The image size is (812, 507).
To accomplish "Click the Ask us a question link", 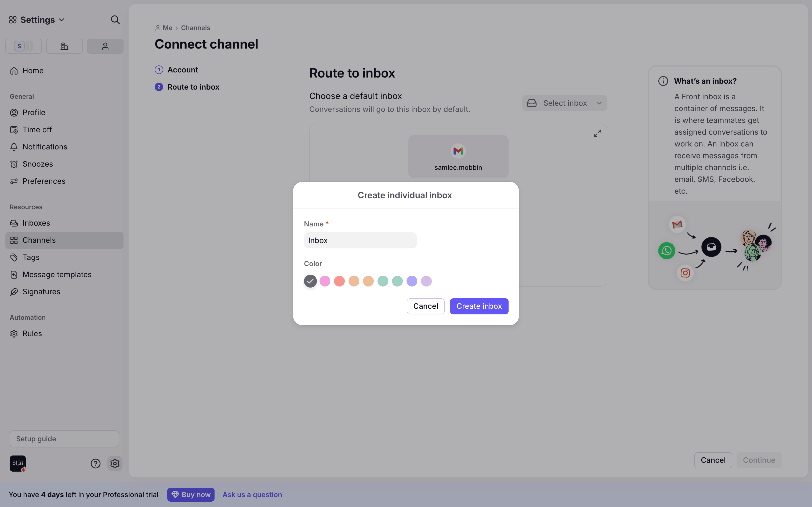I will (x=252, y=495).
